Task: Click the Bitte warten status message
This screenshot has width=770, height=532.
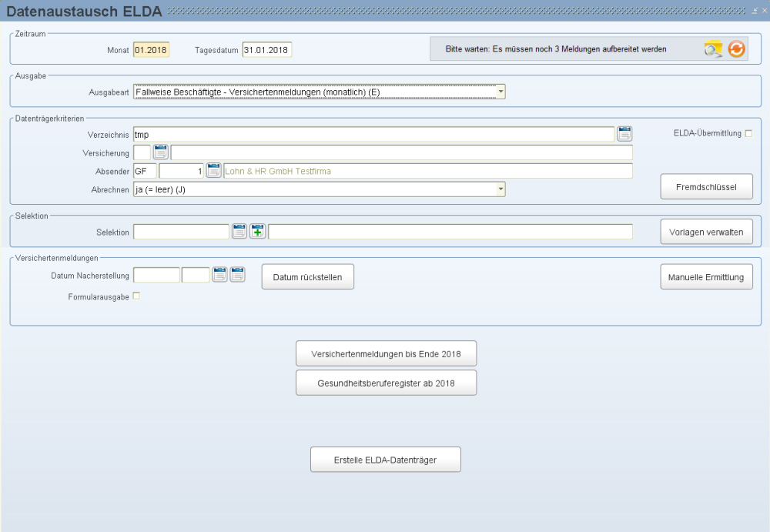Action: [556, 49]
